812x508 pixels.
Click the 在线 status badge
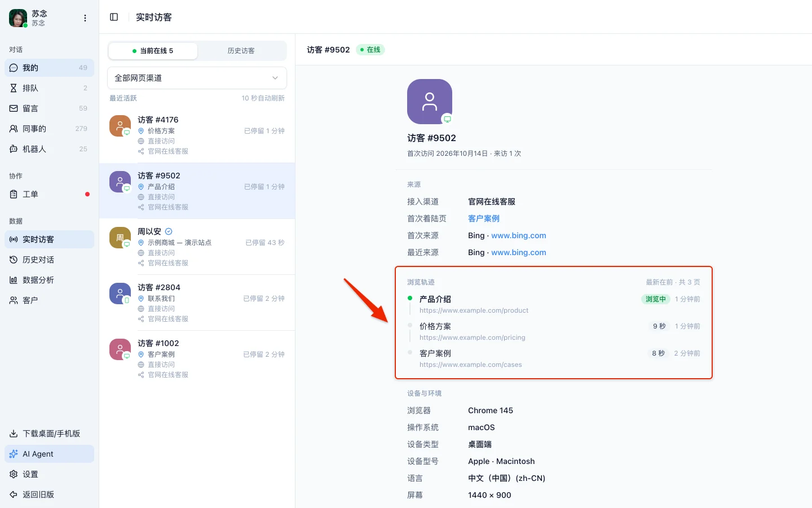pyautogui.click(x=370, y=50)
